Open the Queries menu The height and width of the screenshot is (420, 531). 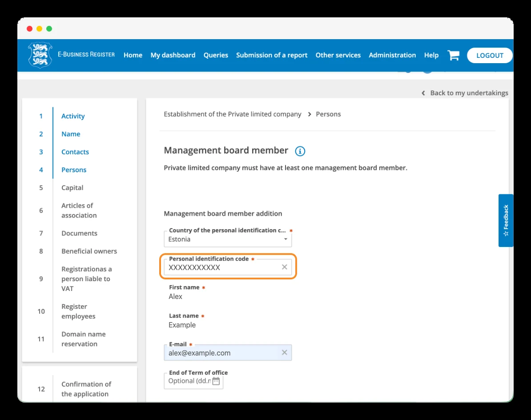(216, 55)
